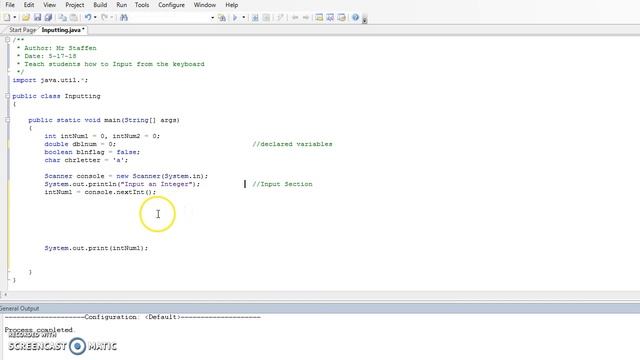This screenshot has width=640, height=360.
Task: Click the Undo toolbar icon
Action: click(x=88, y=18)
